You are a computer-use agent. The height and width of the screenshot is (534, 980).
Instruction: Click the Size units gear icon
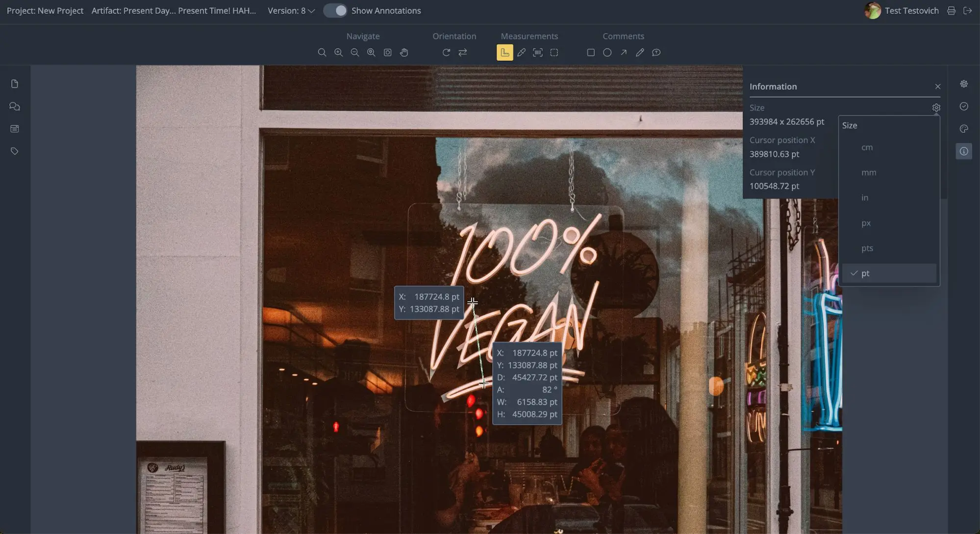click(x=936, y=107)
